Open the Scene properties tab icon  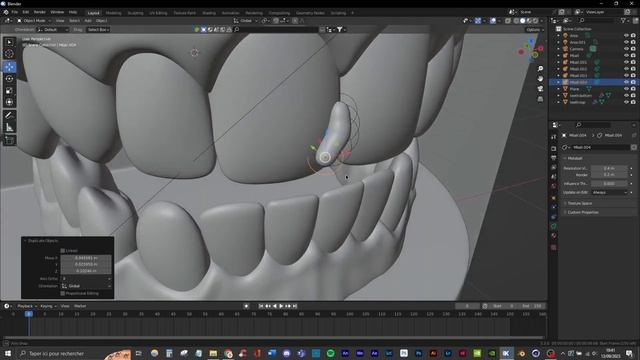coord(553,177)
